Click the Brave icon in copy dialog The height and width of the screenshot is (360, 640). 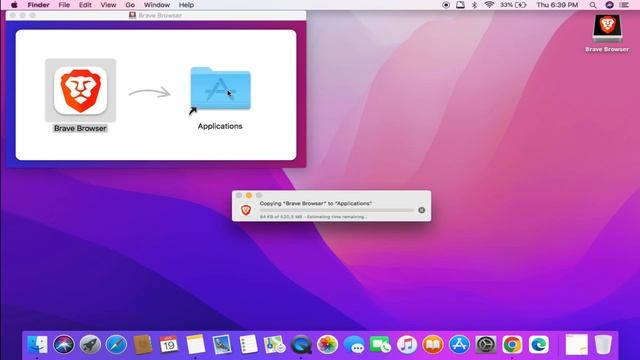[x=246, y=210]
